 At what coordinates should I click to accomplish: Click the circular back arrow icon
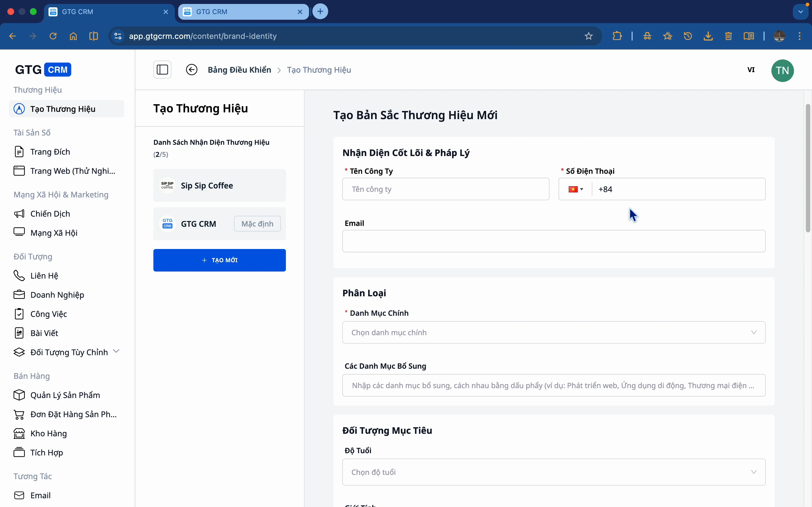192,70
